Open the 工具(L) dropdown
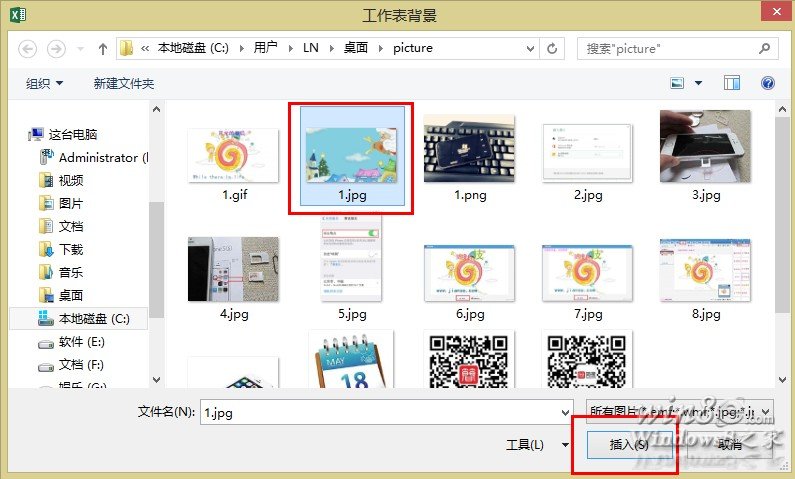795x479 pixels. pos(537,445)
